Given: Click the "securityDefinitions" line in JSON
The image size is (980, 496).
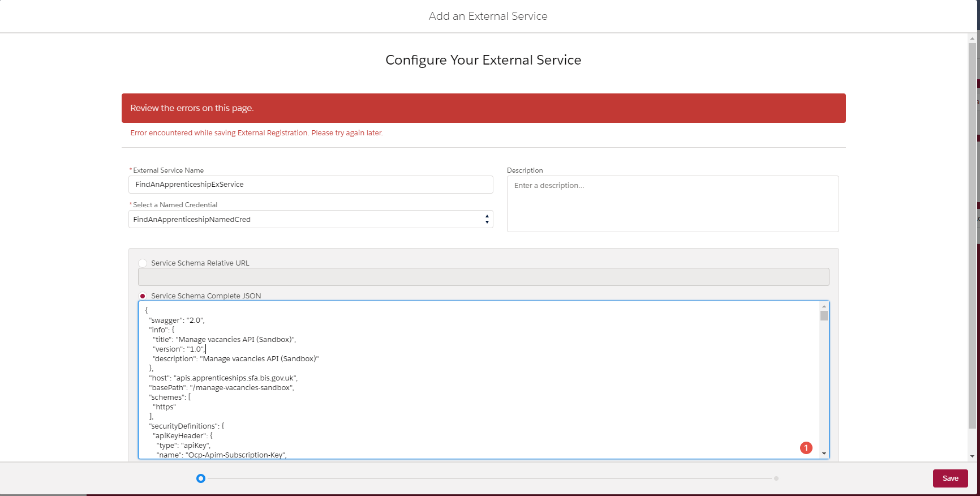Looking at the screenshot, I should tap(186, 426).
